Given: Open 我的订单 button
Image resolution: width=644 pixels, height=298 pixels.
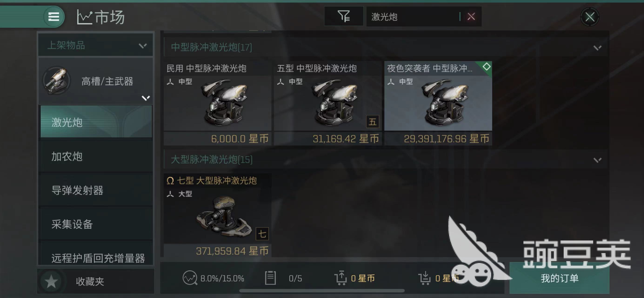Looking at the screenshot, I should [x=559, y=278].
